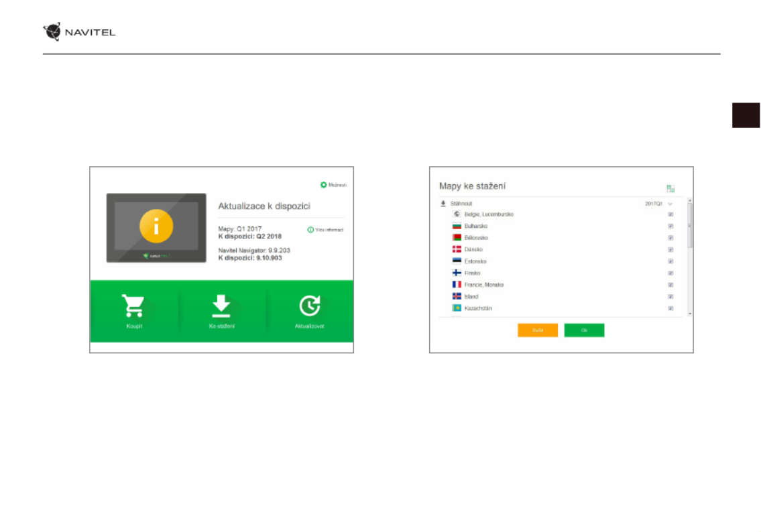Select the 'Bulharsko' row label
Screen dimensions: 761x532
coord(475,226)
